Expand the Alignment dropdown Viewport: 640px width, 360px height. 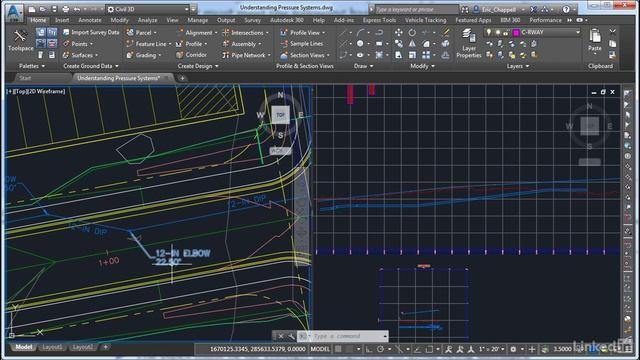tap(198, 32)
